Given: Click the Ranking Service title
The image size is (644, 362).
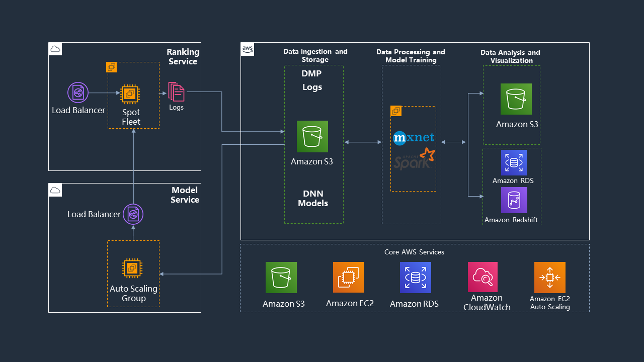Looking at the screenshot, I should (x=183, y=56).
